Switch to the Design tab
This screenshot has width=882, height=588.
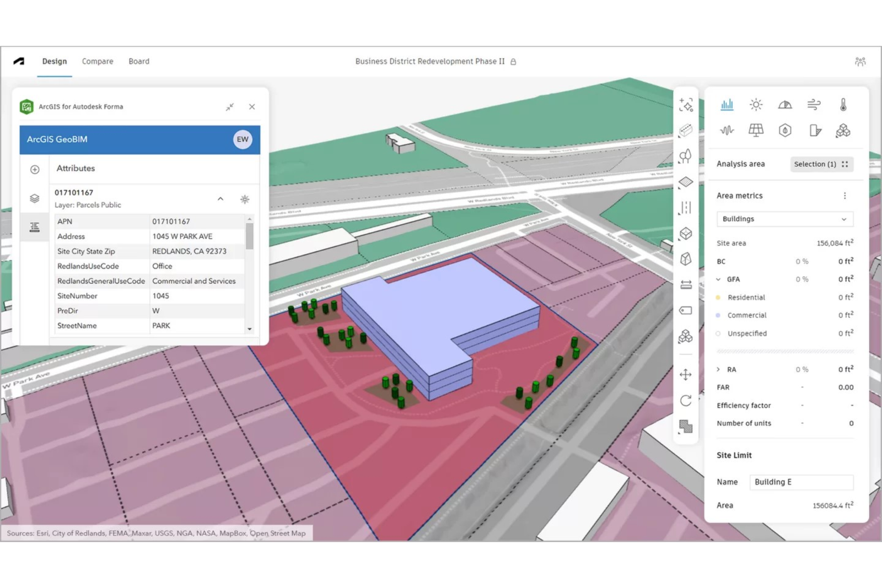tap(55, 61)
